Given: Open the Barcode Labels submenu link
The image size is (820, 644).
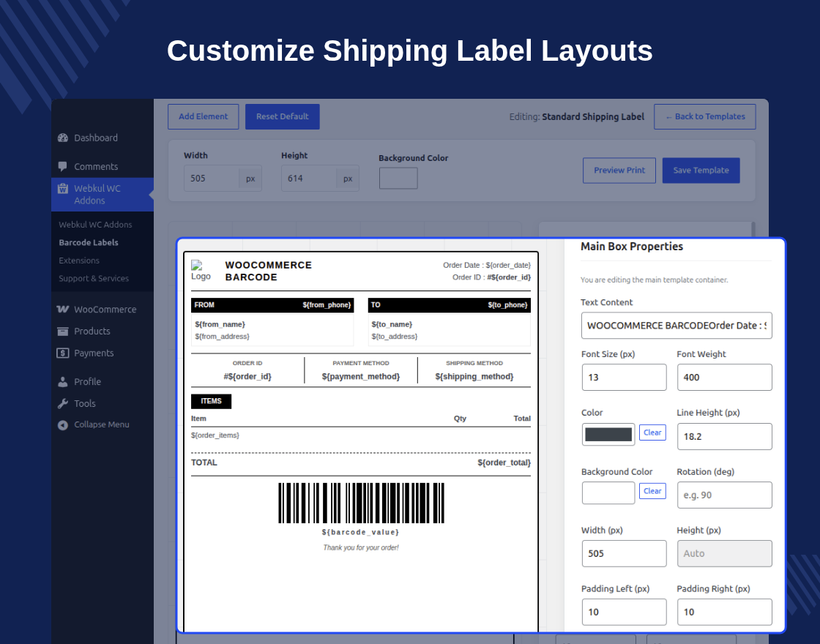Looking at the screenshot, I should click(x=89, y=242).
